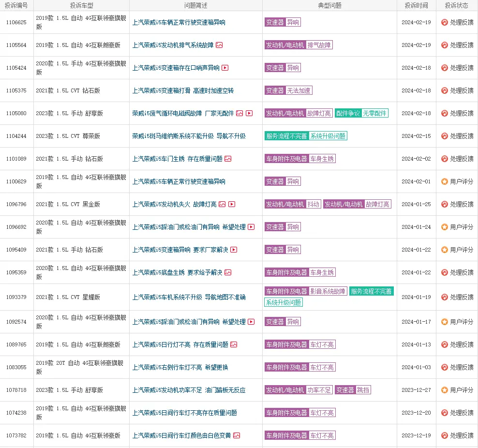This screenshot has height=448, width=478.
Task: Select complaint number 1105424 cell
Action: [16, 68]
